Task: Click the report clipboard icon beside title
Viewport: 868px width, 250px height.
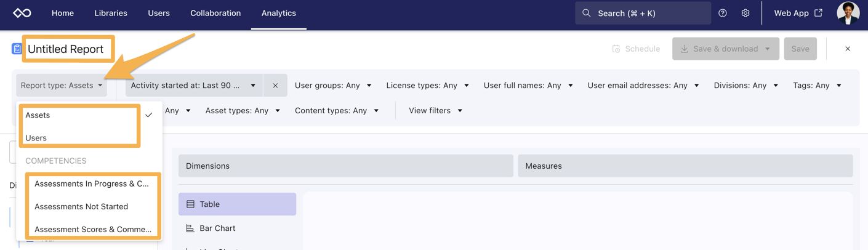Action: click(17, 49)
